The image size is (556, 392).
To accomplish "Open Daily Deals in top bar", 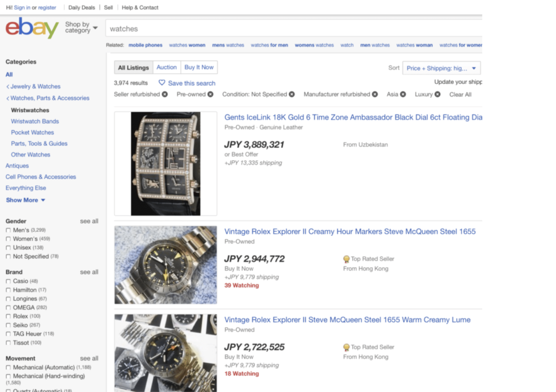I will tap(81, 8).
